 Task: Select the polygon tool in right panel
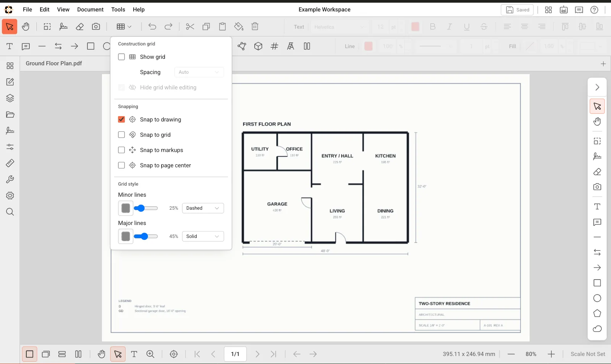(597, 314)
